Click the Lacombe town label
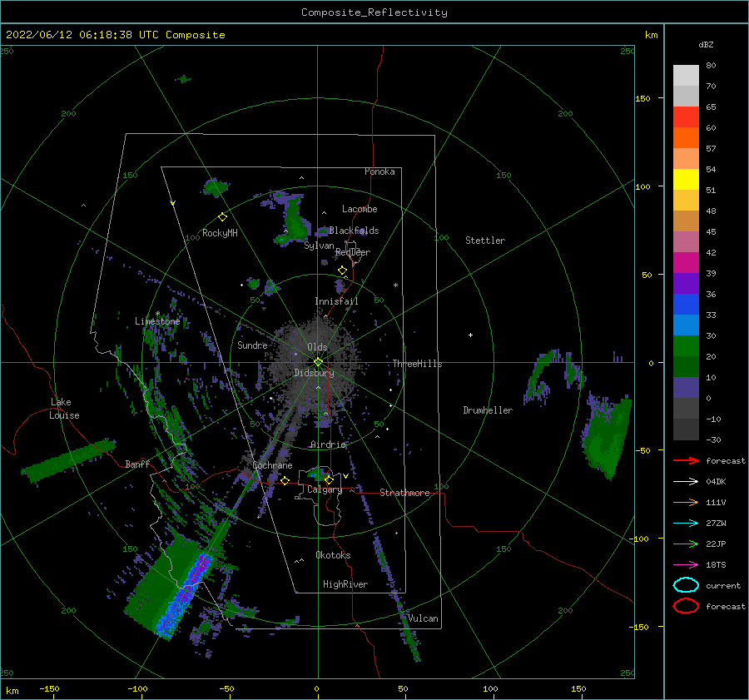749x700 pixels. coord(360,209)
